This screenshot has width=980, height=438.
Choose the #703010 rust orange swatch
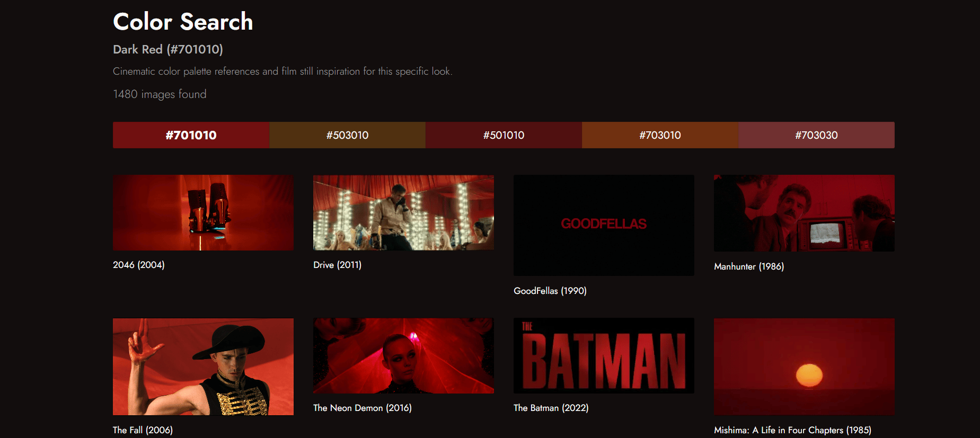point(660,135)
